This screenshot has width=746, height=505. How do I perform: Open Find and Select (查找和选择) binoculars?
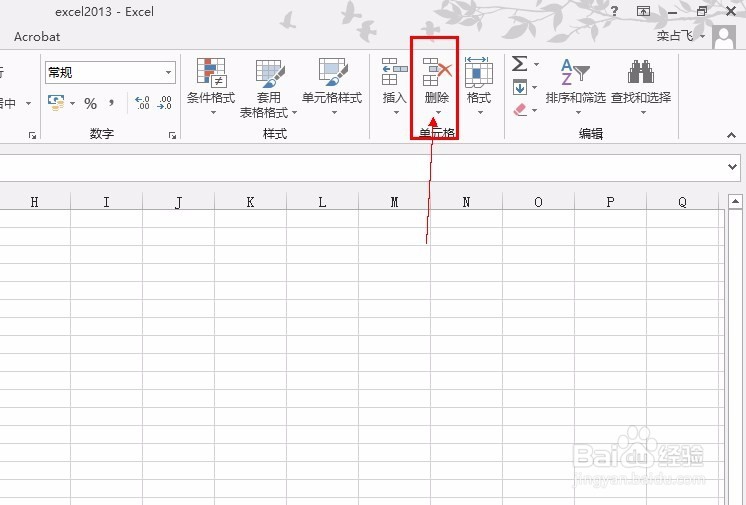(x=641, y=86)
